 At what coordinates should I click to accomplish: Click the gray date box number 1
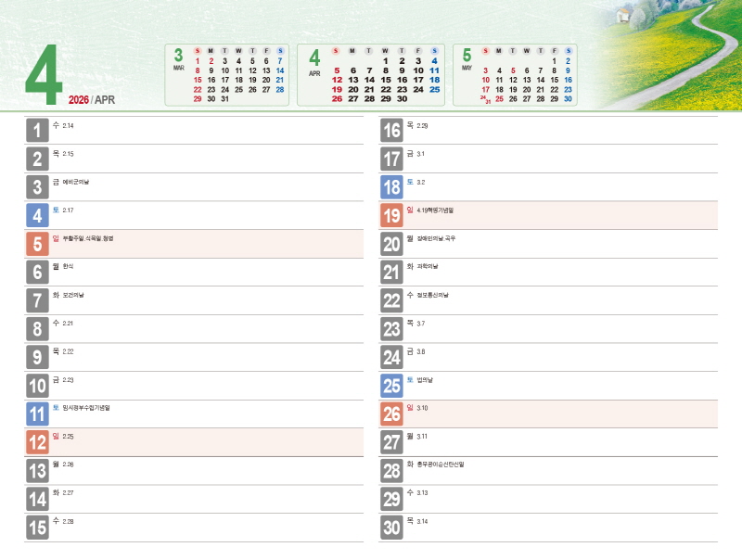[x=37, y=131]
